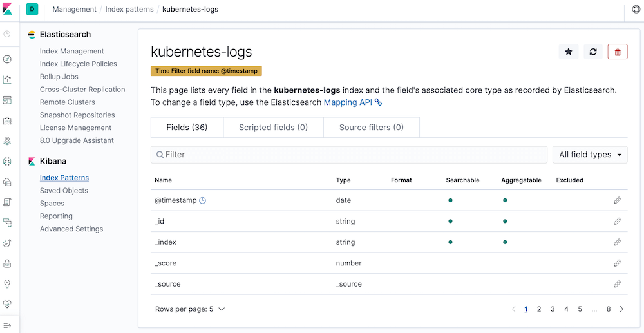The width and height of the screenshot is (644, 333).
Task: Open Discover compass icon in sidebar
Action: (7, 59)
